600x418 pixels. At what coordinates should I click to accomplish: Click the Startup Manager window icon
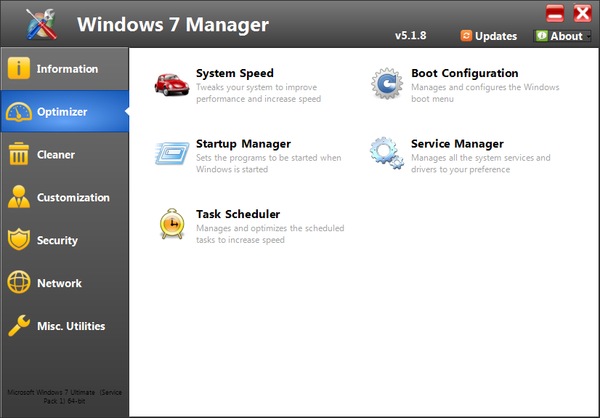point(171,154)
